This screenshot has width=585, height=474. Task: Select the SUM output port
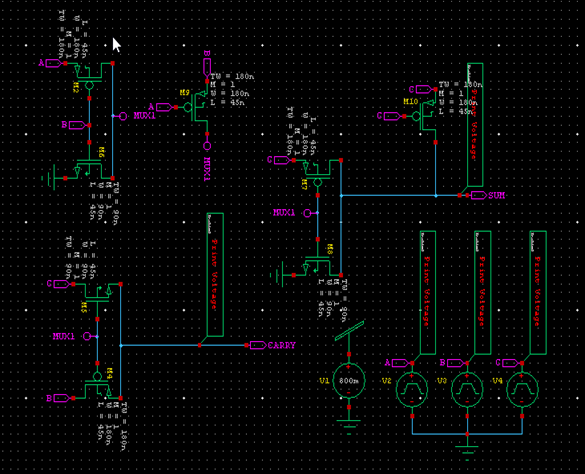[x=479, y=195]
